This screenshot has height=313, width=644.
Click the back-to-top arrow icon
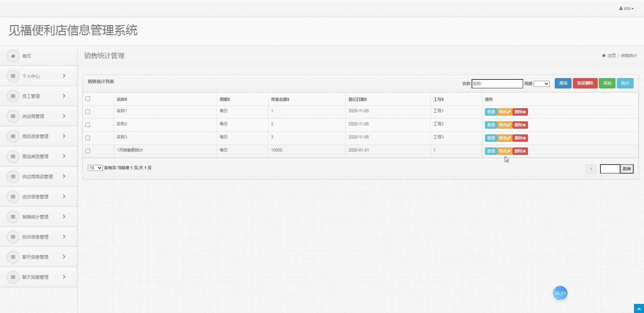pos(639,309)
